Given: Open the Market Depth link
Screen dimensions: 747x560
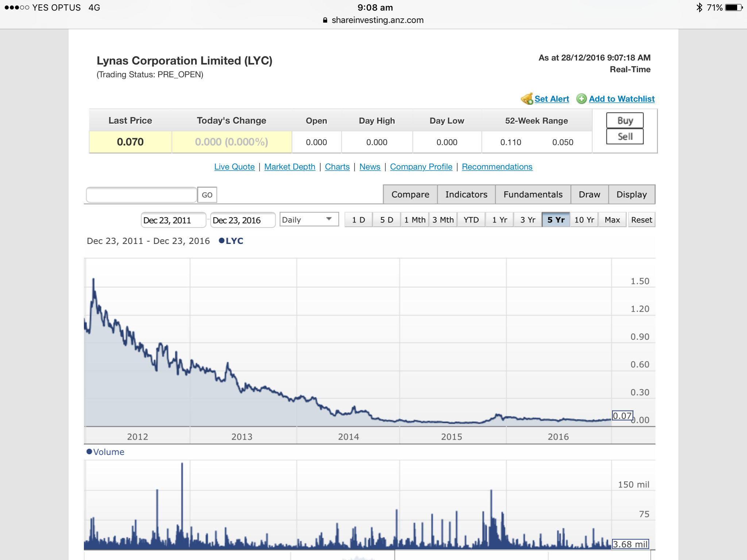Looking at the screenshot, I should (x=290, y=167).
